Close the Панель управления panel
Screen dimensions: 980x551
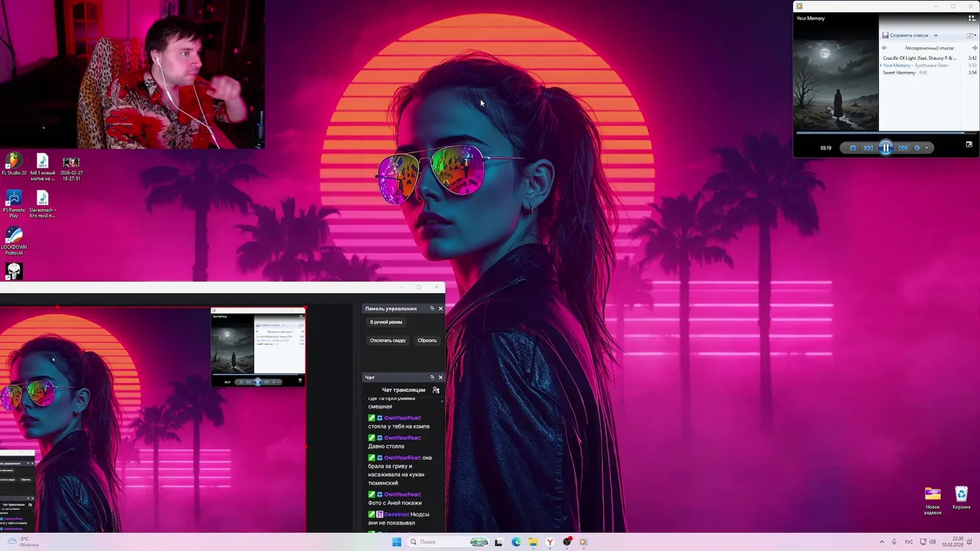pos(440,308)
